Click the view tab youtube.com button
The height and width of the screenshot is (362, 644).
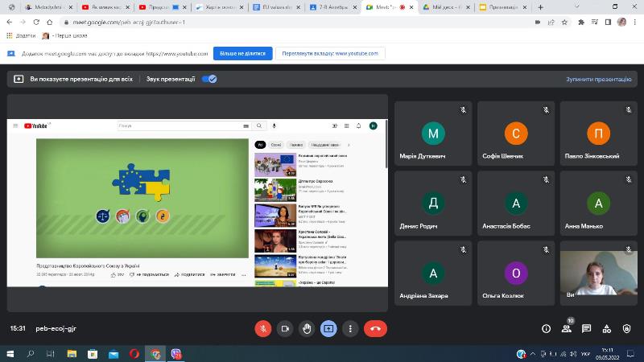[x=329, y=53]
